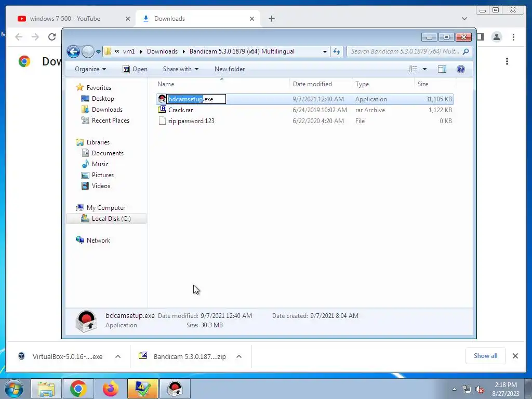Click Open toolbar button
532x399 pixels.
135,69
